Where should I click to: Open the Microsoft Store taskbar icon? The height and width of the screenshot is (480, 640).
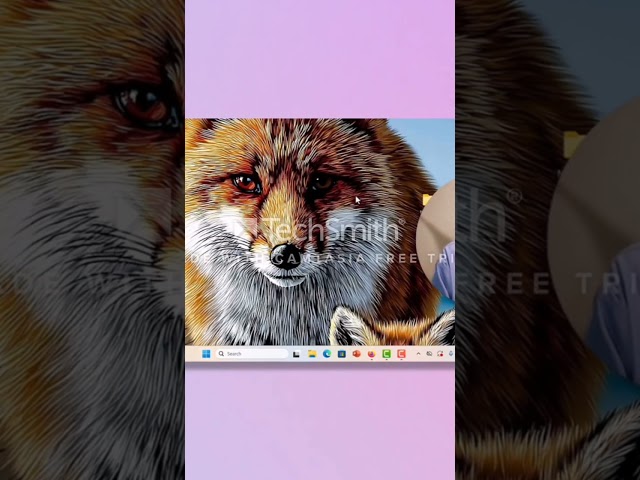pos(342,354)
